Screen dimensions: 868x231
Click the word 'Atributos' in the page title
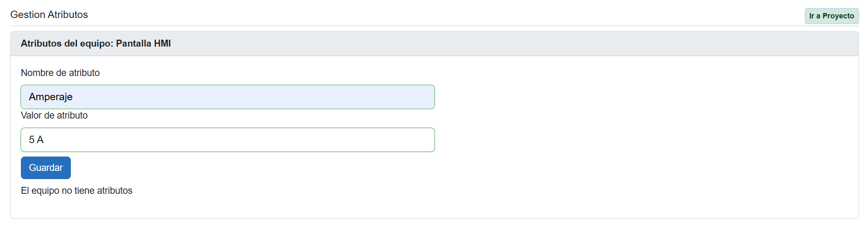point(68,15)
